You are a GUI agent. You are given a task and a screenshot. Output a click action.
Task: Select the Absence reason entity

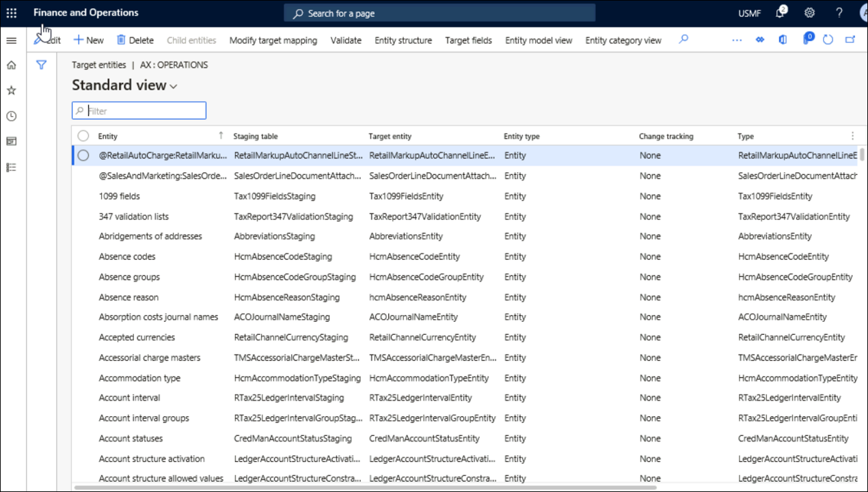[x=128, y=297]
